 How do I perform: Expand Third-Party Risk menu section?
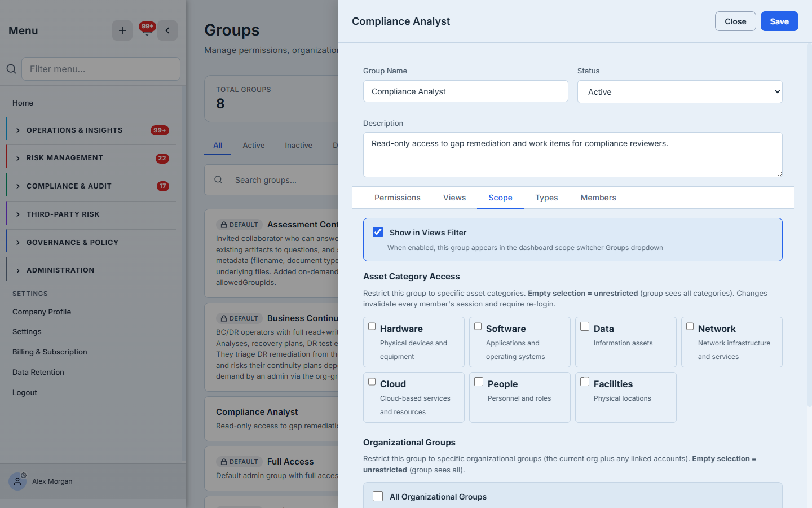tap(91, 214)
